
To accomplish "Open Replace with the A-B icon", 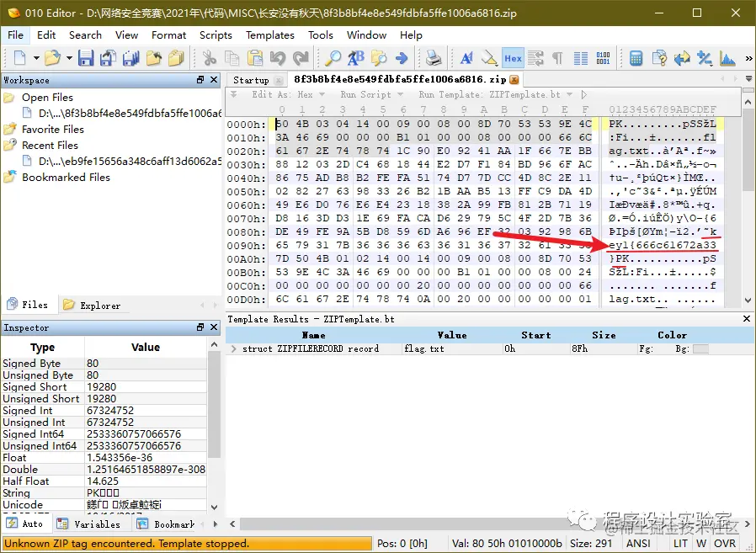I will [356, 58].
